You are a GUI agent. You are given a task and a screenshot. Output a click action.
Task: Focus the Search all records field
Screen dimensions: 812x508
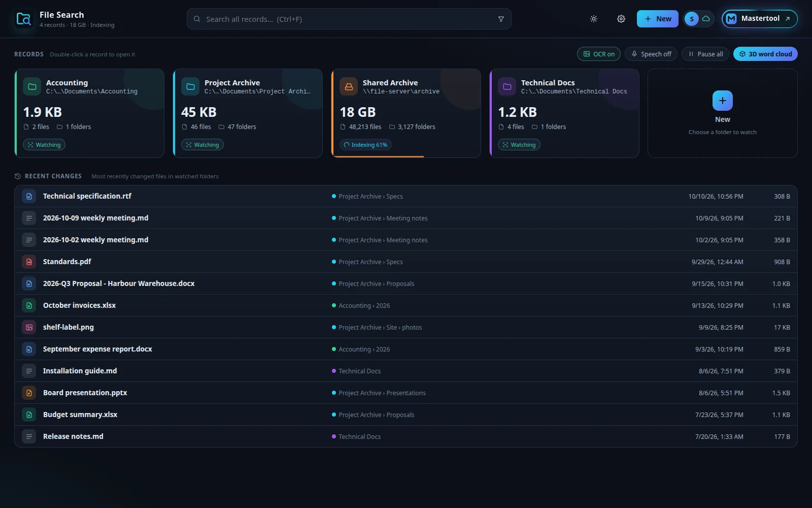coord(349,19)
